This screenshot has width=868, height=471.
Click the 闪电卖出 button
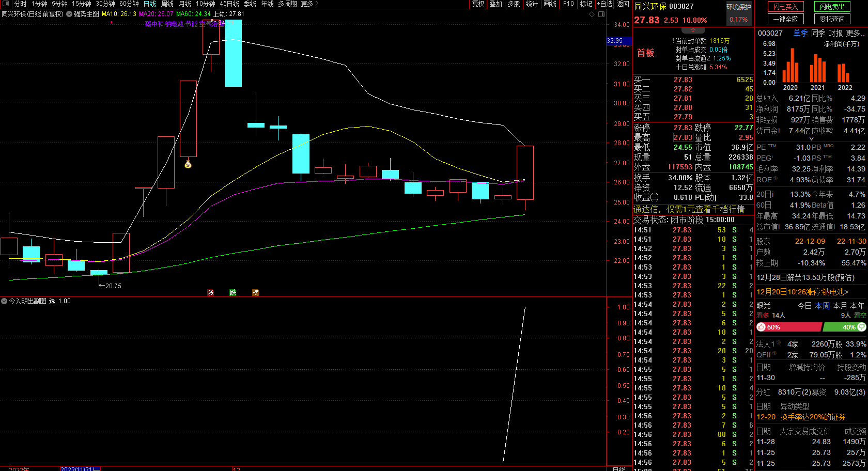coord(832,7)
